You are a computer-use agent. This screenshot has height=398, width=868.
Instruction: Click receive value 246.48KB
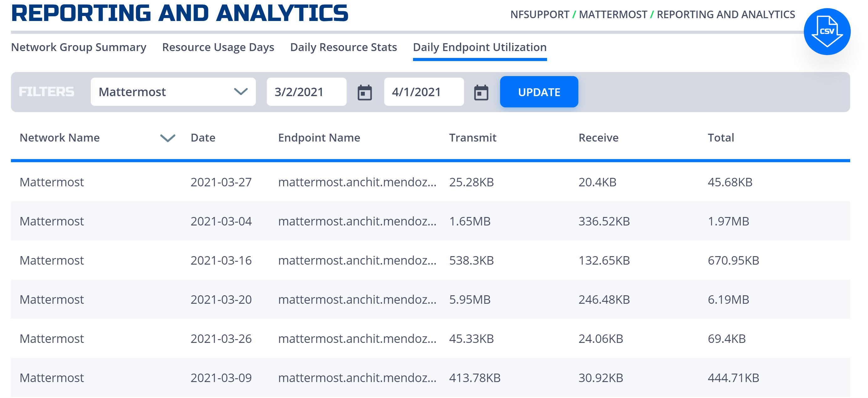pos(604,299)
